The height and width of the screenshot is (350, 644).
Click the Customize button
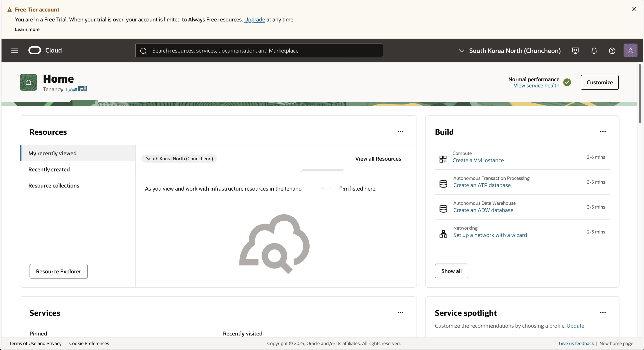coord(600,82)
